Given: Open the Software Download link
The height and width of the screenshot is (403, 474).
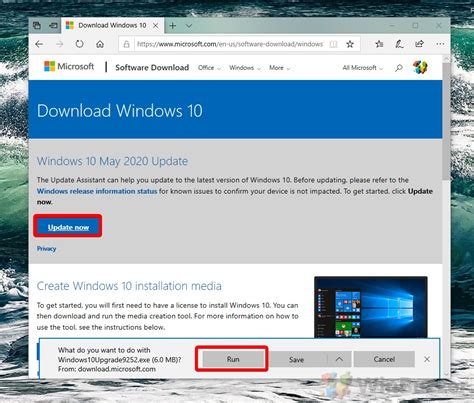Looking at the screenshot, I should [x=152, y=68].
